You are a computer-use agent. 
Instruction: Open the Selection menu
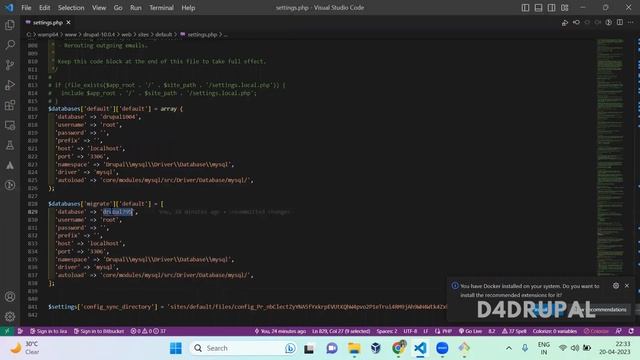[x=71, y=8]
